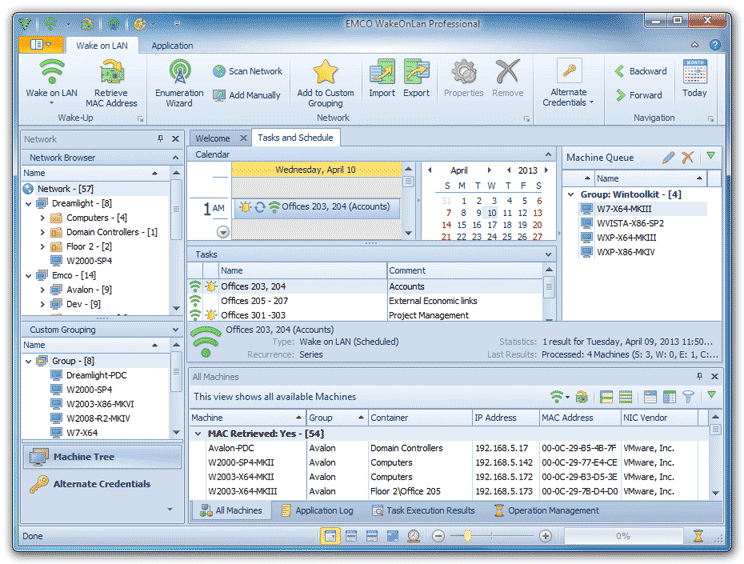Screen dimensions: 744x564
Task: Collapse the Group: Wintoolkit queue node
Action: 571,194
